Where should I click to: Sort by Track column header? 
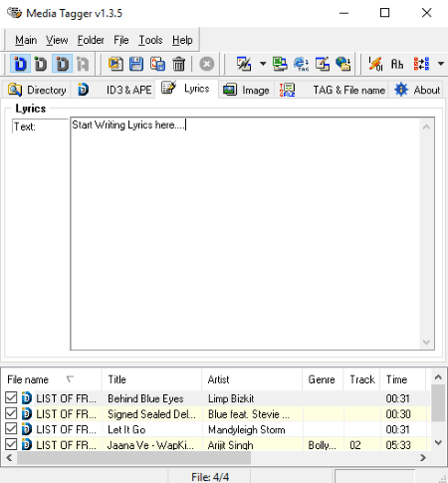[361, 379]
